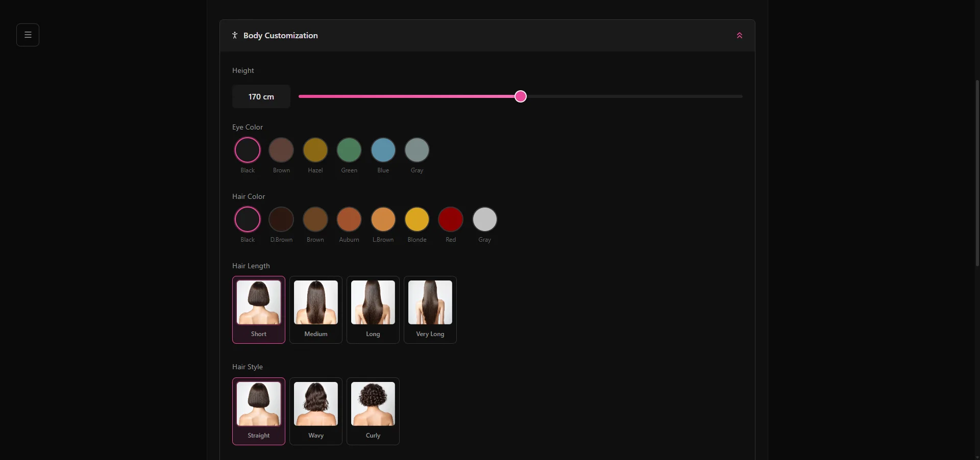Select D.Brown hair color swatch
Image resolution: width=980 pixels, height=460 pixels.
tap(281, 219)
